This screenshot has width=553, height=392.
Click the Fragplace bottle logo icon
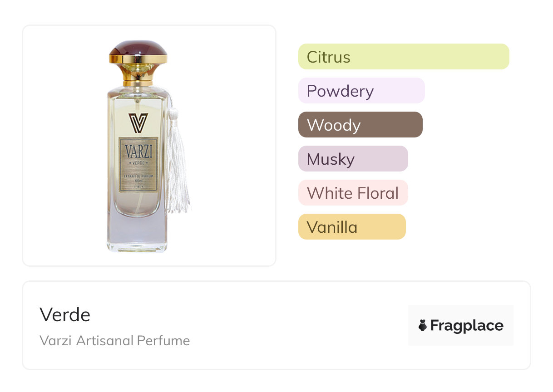(x=423, y=325)
